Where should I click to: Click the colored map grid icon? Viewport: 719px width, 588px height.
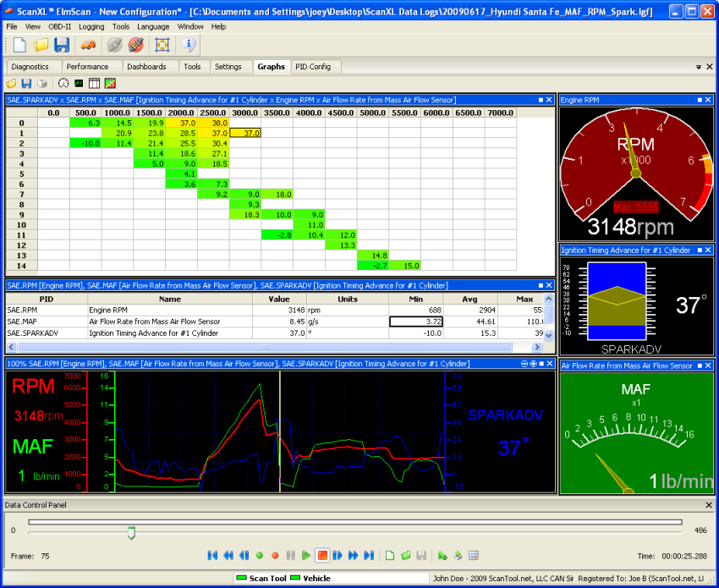tap(109, 84)
